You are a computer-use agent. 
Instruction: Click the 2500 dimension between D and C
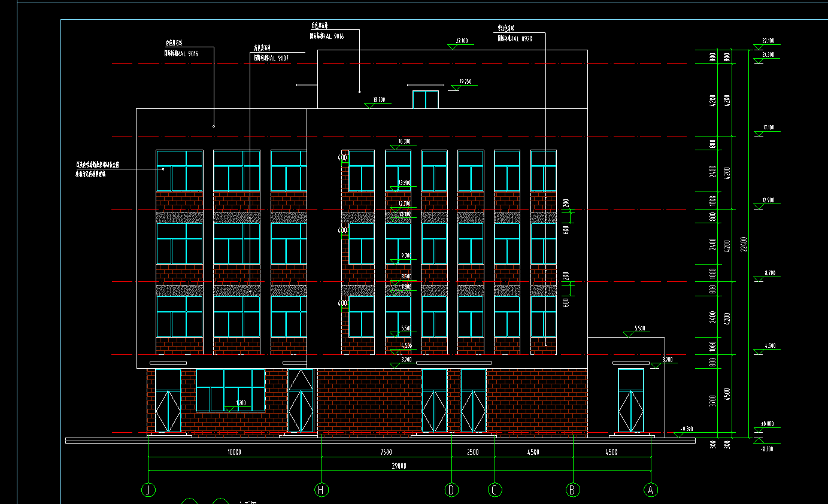[x=472, y=453]
